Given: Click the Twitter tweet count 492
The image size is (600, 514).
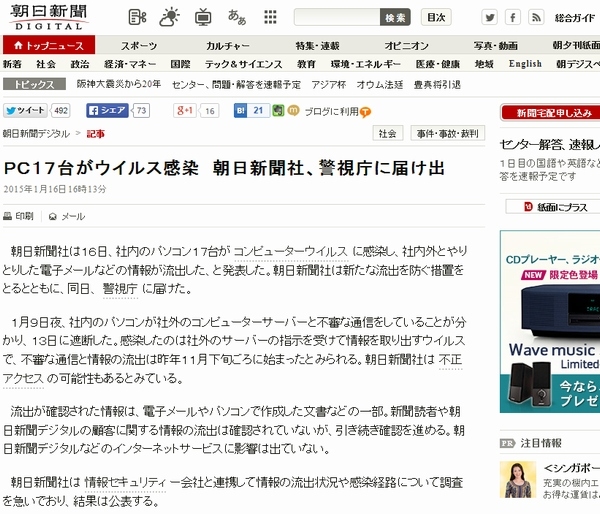Looking at the screenshot, I should tap(61, 111).
